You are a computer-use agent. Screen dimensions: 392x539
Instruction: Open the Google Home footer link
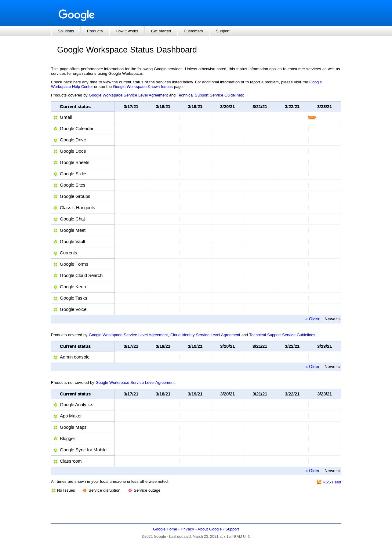pos(165,529)
